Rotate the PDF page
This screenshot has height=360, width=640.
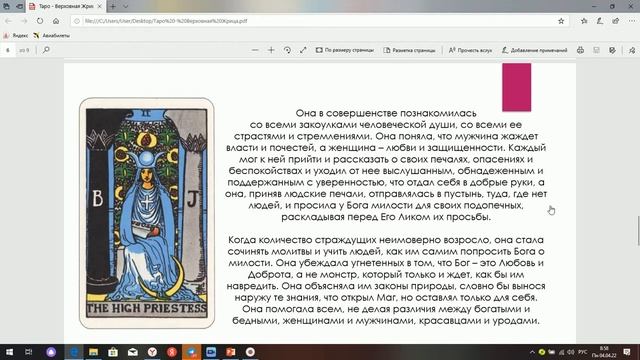tap(287, 50)
